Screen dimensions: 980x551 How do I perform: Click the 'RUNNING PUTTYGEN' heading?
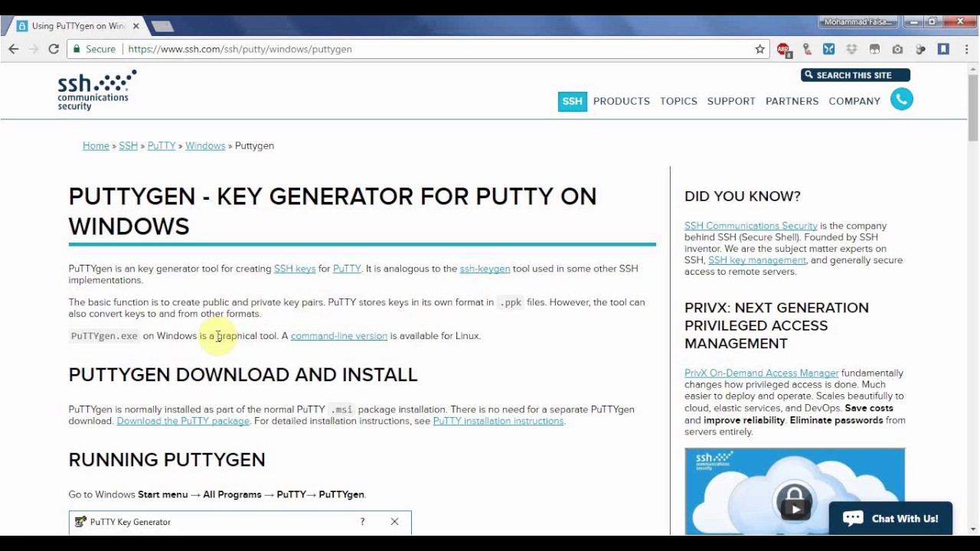tap(167, 459)
